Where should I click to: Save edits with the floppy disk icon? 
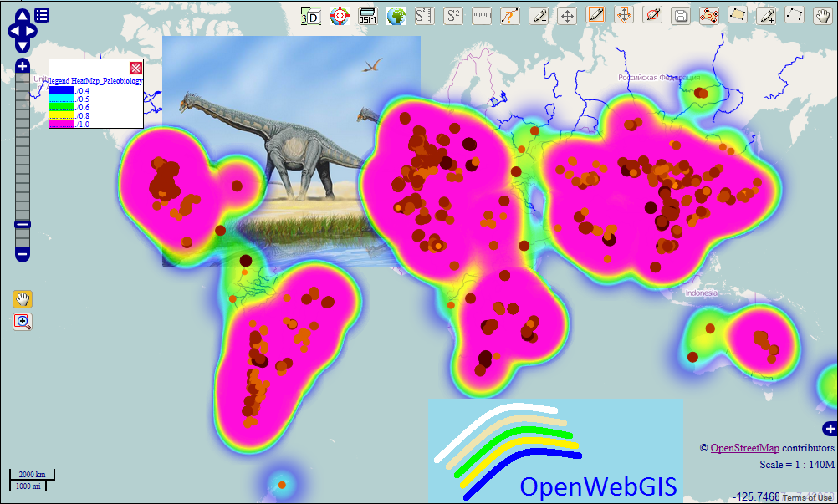(x=681, y=16)
